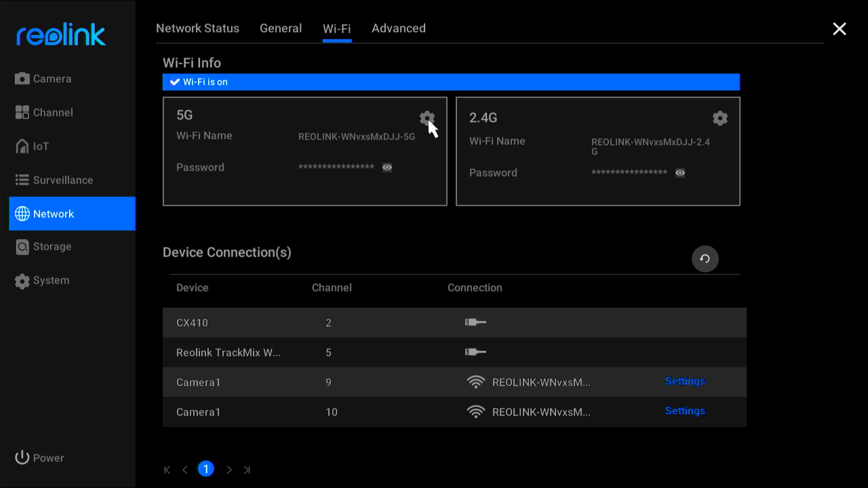
Task: Click the Channel column header
Action: pos(331,288)
